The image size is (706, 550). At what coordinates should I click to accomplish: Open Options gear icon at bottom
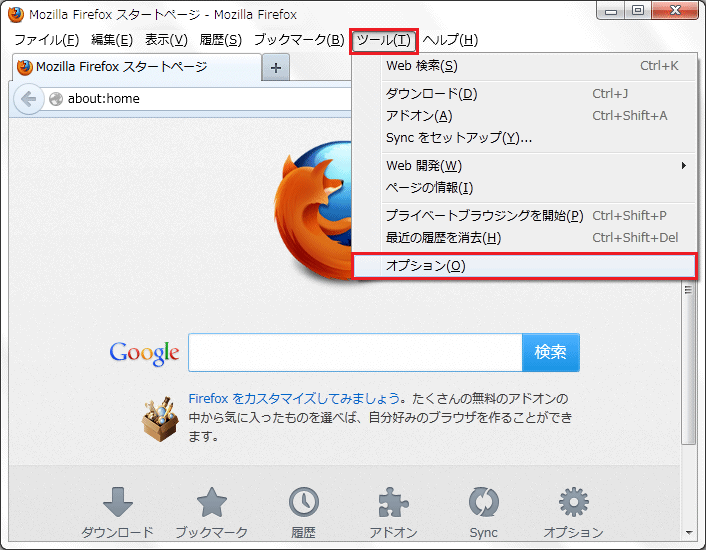(573, 503)
